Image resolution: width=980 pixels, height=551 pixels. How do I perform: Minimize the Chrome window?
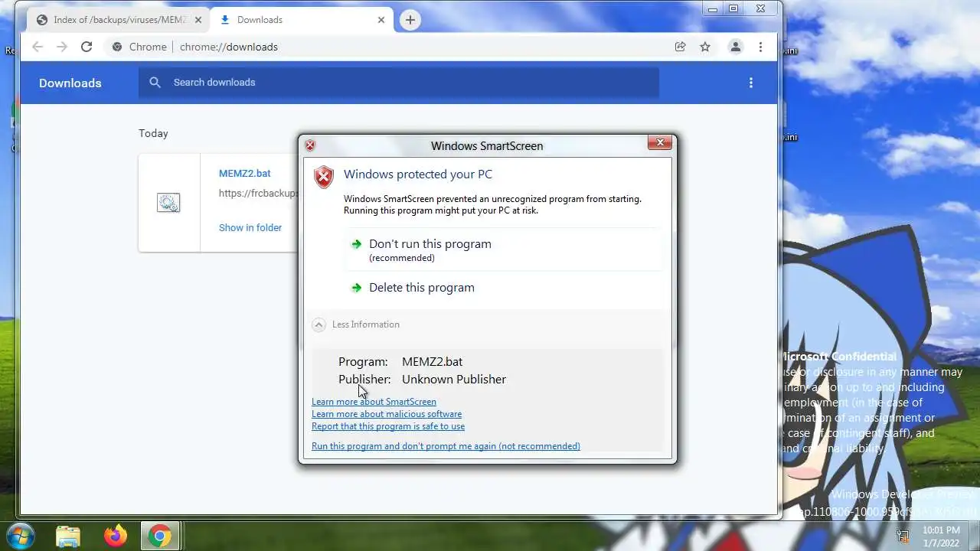(713, 9)
